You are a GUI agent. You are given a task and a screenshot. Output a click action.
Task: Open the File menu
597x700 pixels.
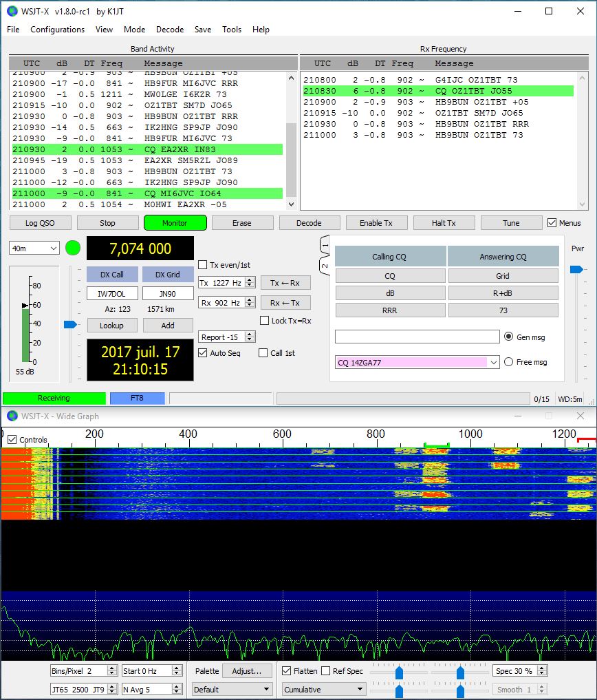(13, 30)
